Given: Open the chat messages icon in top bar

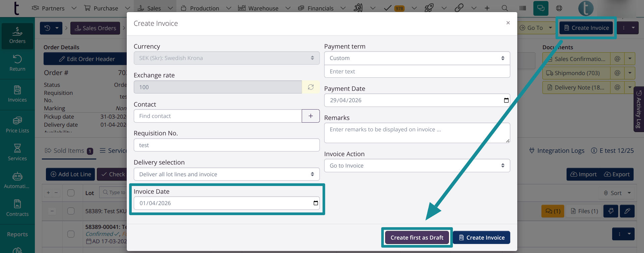Looking at the screenshot, I should click(x=540, y=8).
